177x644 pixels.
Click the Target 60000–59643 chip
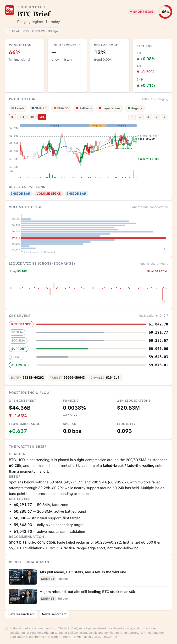coord(67,377)
